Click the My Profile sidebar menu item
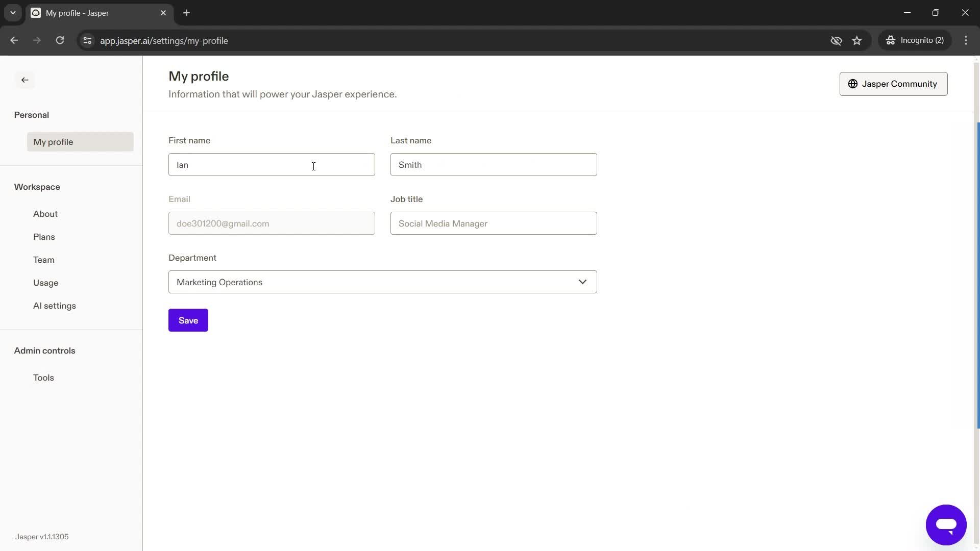The height and width of the screenshot is (551, 980). tap(53, 141)
